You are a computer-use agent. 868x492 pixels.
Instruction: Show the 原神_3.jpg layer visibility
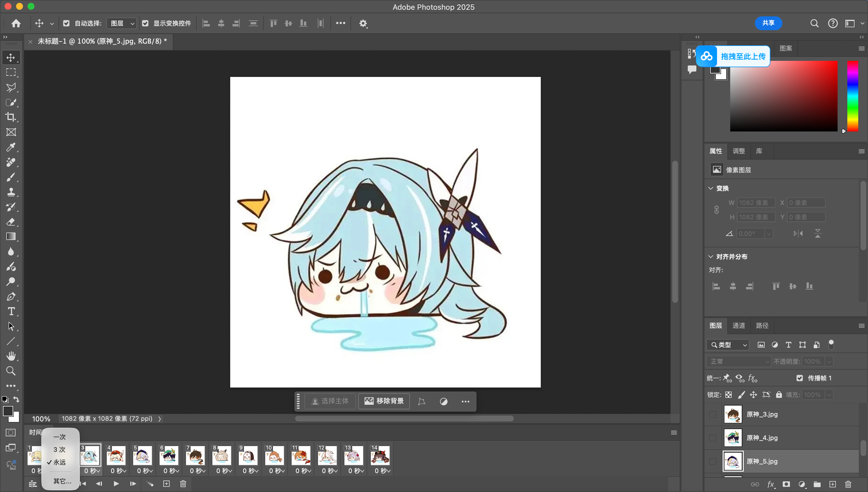pos(713,414)
